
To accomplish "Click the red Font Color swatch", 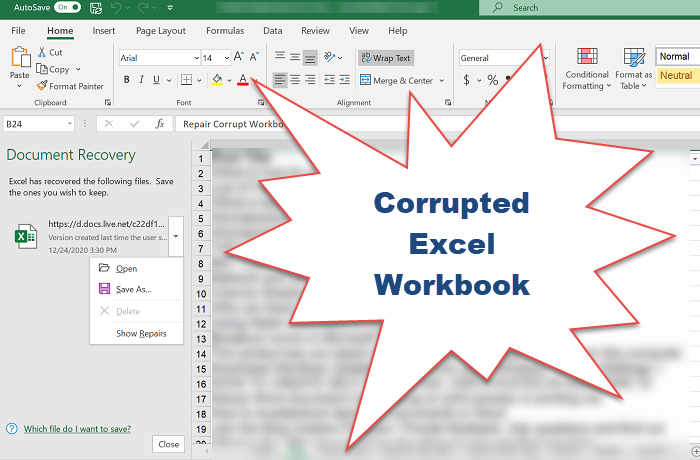I will [x=243, y=80].
